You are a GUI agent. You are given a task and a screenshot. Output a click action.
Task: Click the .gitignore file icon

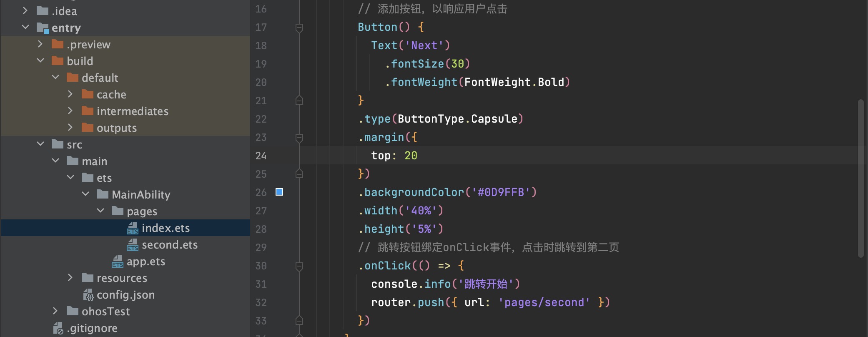click(x=58, y=328)
